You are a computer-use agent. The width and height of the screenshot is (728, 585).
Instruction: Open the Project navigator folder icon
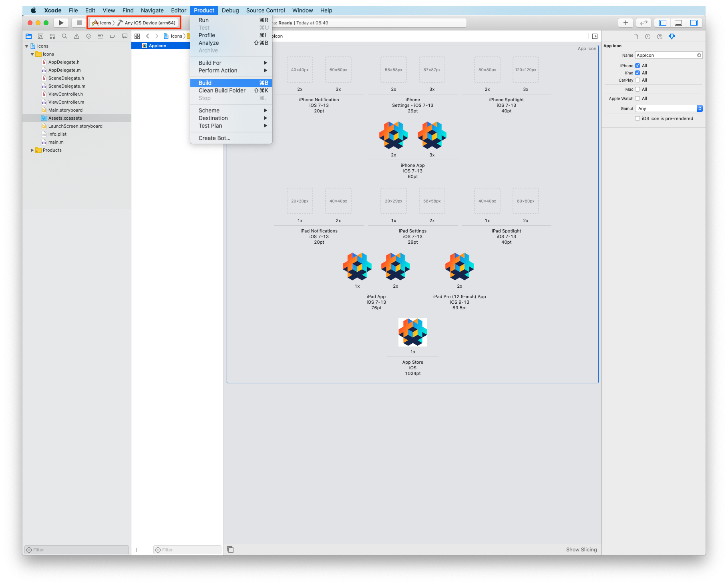(x=29, y=36)
